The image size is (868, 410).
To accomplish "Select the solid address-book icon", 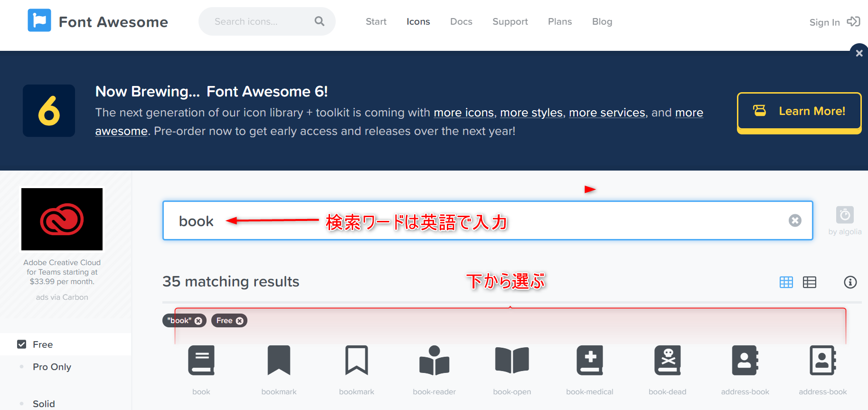I will coord(745,360).
